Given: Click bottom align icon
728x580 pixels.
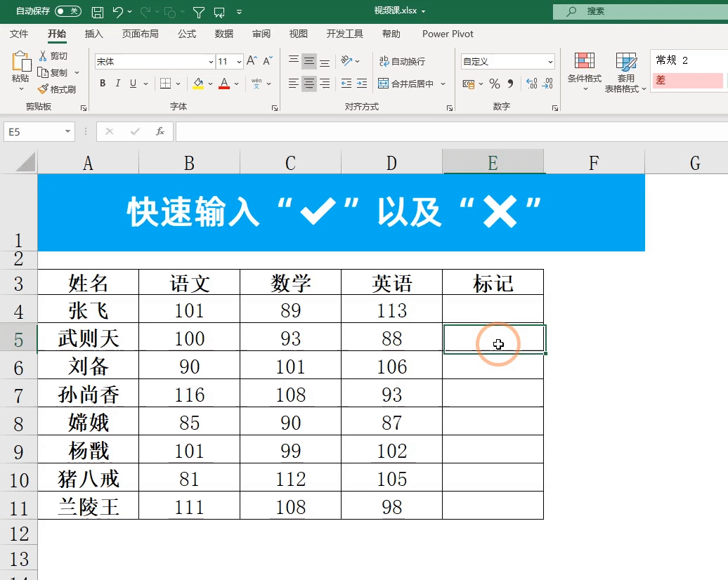Looking at the screenshot, I should click(x=325, y=61).
